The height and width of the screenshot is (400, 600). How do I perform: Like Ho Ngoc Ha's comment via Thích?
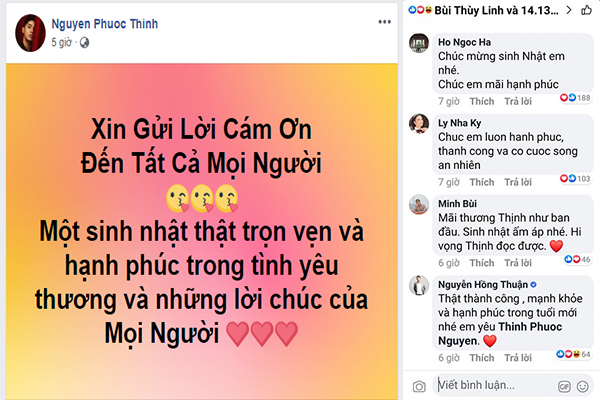(482, 101)
